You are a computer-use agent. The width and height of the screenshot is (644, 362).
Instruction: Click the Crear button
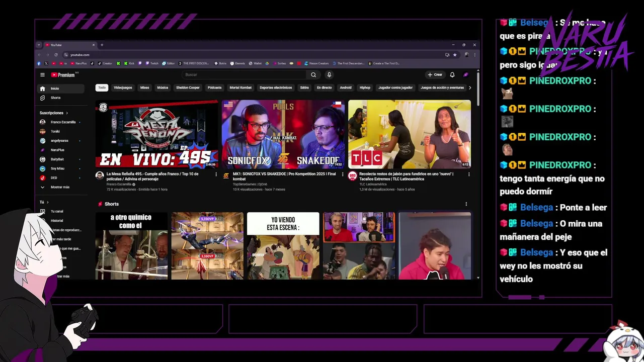(x=435, y=75)
